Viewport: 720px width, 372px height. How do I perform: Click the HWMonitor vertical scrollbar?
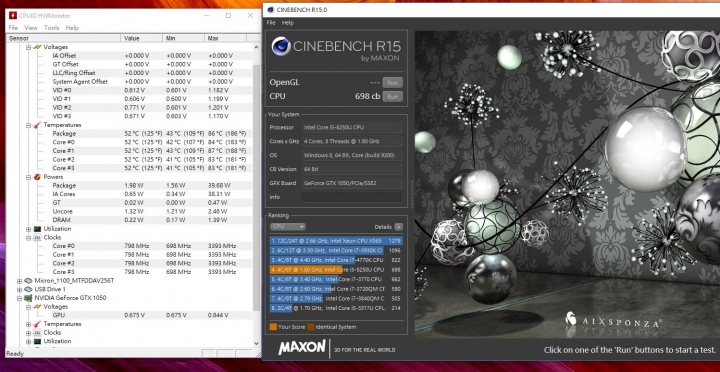click(x=256, y=193)
